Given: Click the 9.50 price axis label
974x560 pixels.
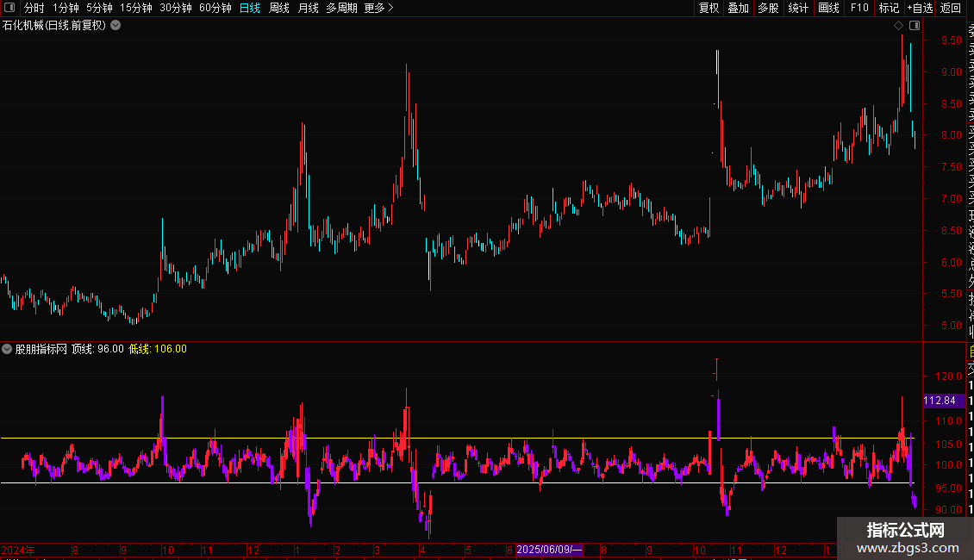Looking at the screenshot, I should pos(951,40).
